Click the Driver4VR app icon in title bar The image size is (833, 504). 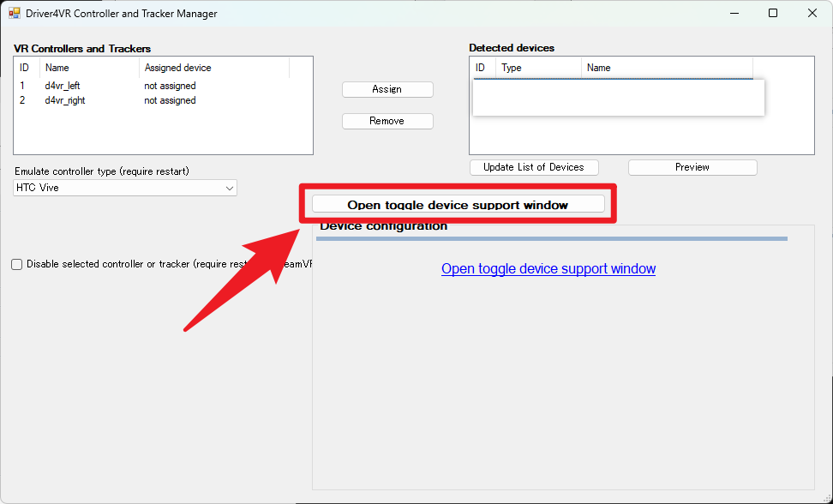[15, 13]
